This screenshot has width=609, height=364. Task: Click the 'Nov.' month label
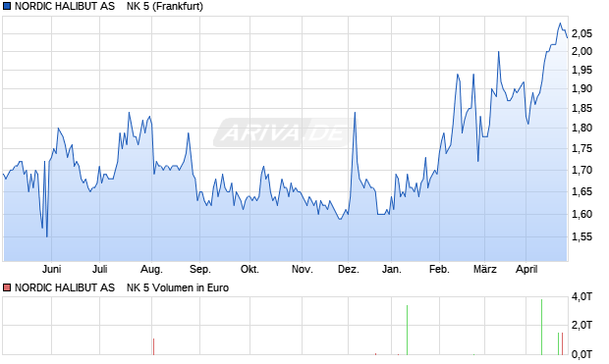(x=303, y=269)
